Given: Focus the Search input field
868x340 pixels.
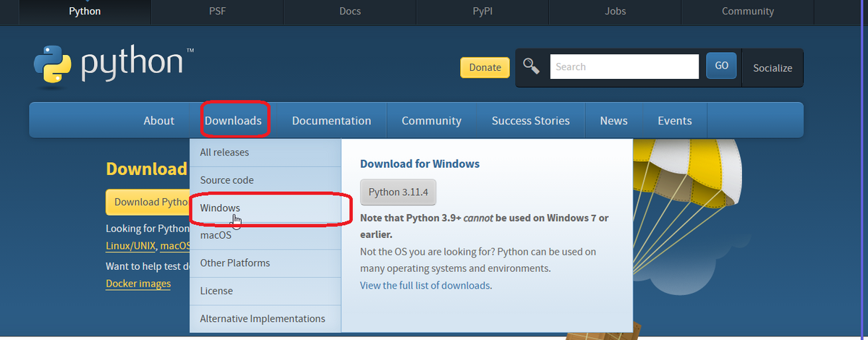Looking at the screenshot, I should click(624, 67).
